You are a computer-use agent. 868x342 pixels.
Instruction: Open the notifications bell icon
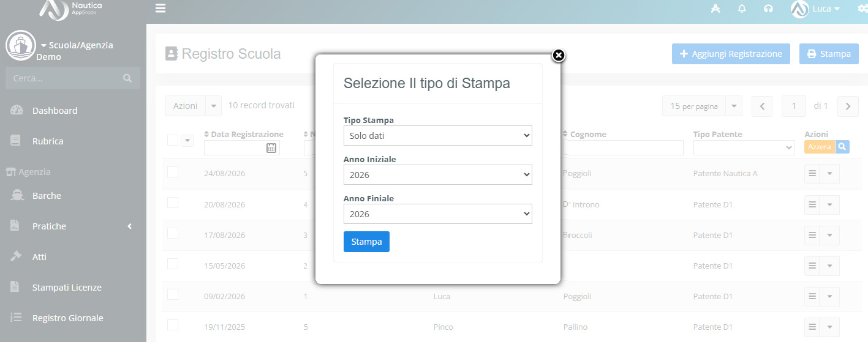click(742, 9)
